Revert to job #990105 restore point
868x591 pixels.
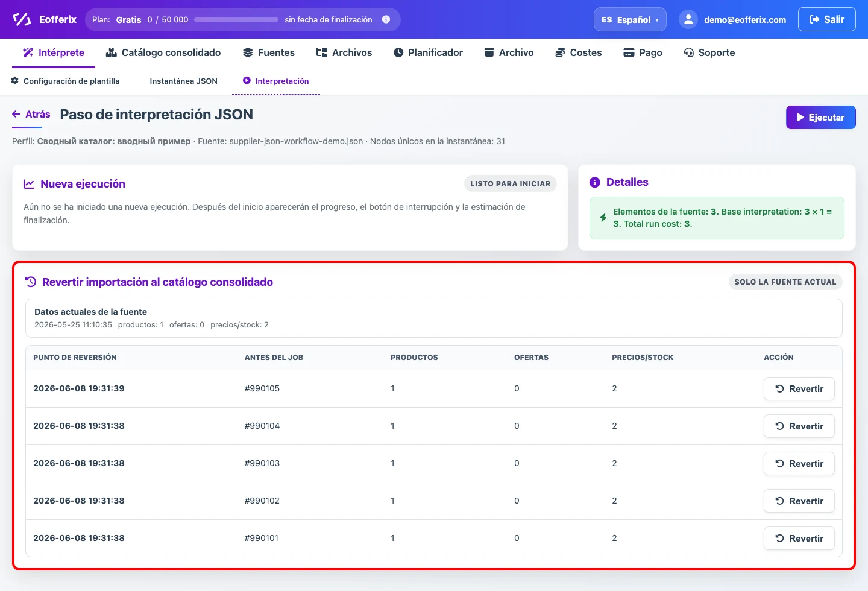pyautogui.click(x=799, y=389)
